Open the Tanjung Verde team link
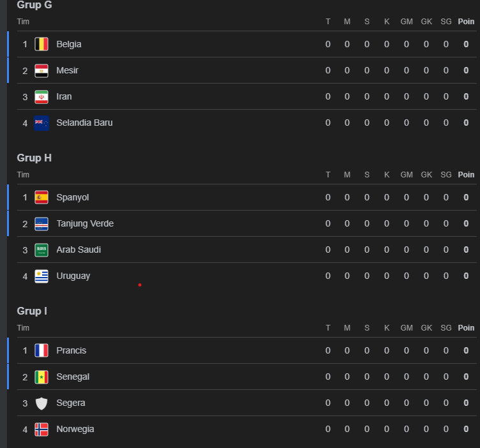This screenshot has width=480, height=448. pos(85,223)
